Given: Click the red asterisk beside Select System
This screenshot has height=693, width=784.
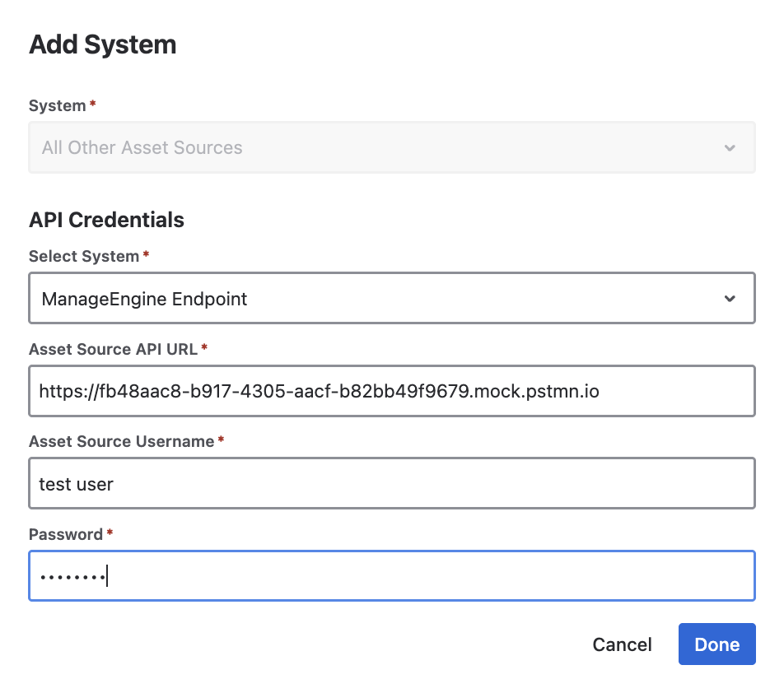Looking at the screenshot, I should point(146,254).
